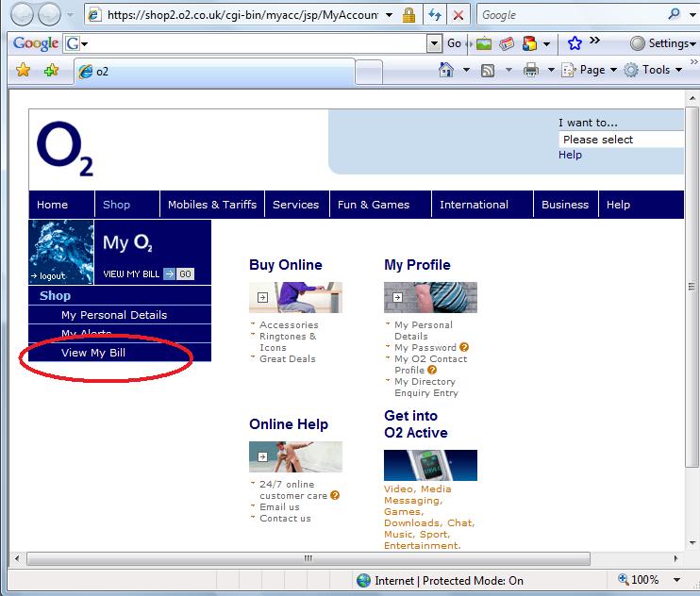
Task: Click the O2 logo
Action: 65,149
